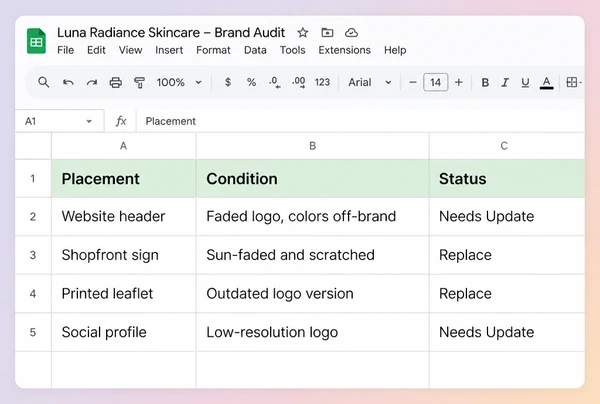This screenshot has width=600, height=404.
Task: Print the spreadsheet
Action: 116,82
